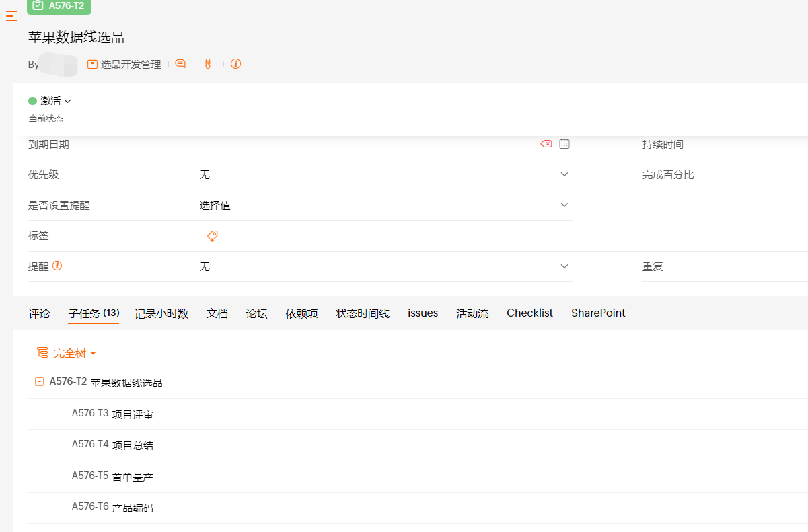
Task: Open the 完全树 view selector
Action: (67, 353)
